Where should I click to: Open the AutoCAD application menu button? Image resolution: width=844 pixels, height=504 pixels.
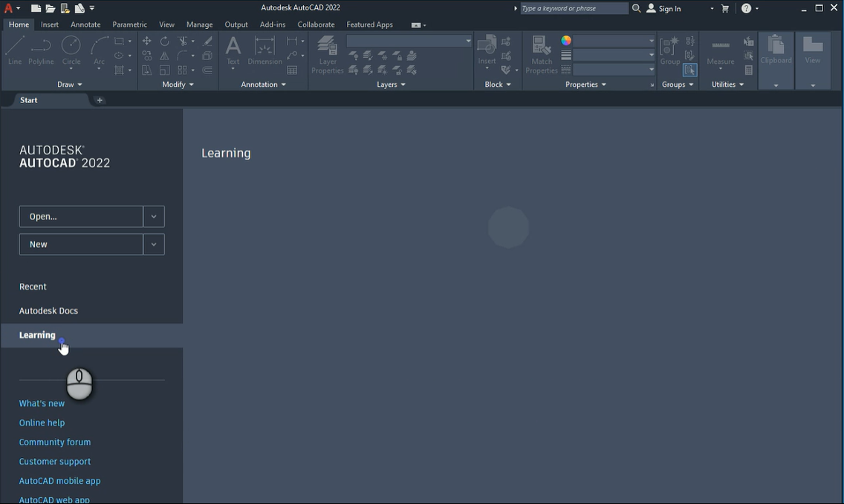point(12,8)
